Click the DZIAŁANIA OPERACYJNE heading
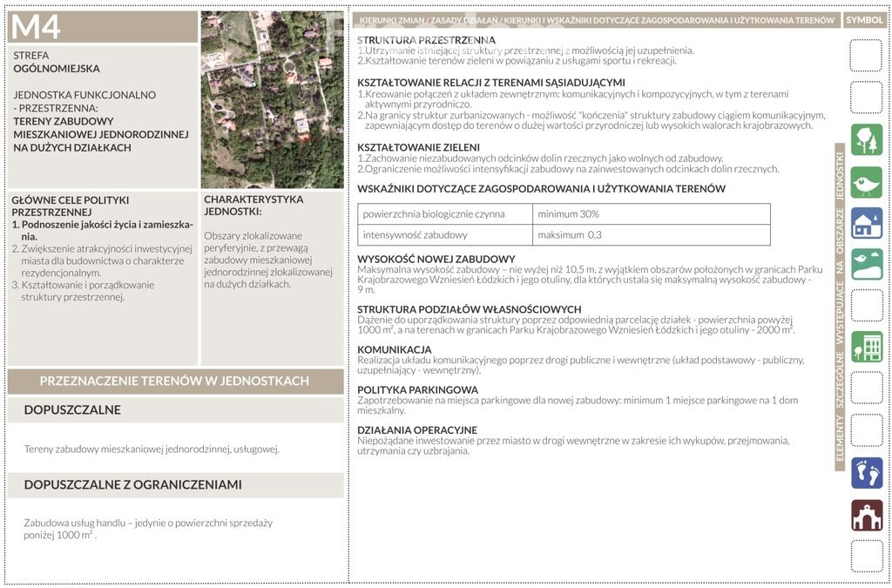892x588 pixels. coord(417,430)
